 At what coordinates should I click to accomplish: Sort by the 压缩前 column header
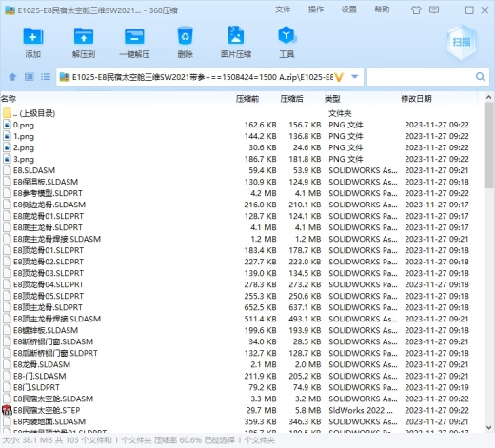click(x=247, y=99)
